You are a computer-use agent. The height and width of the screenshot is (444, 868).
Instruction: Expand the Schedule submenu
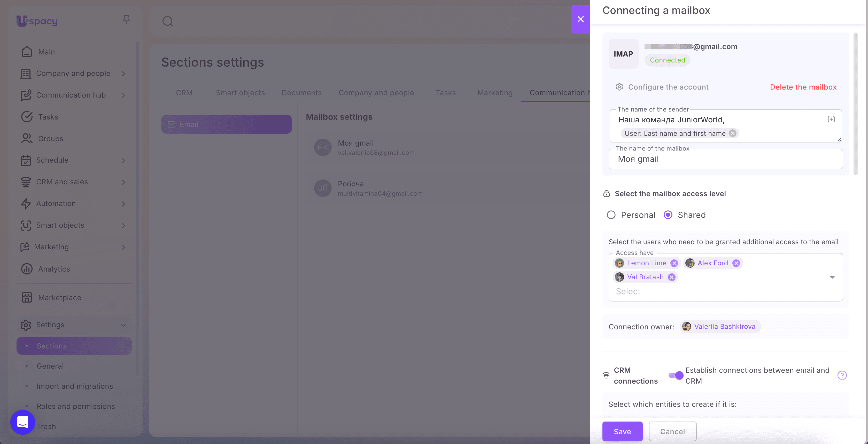(x=124, y=161)
